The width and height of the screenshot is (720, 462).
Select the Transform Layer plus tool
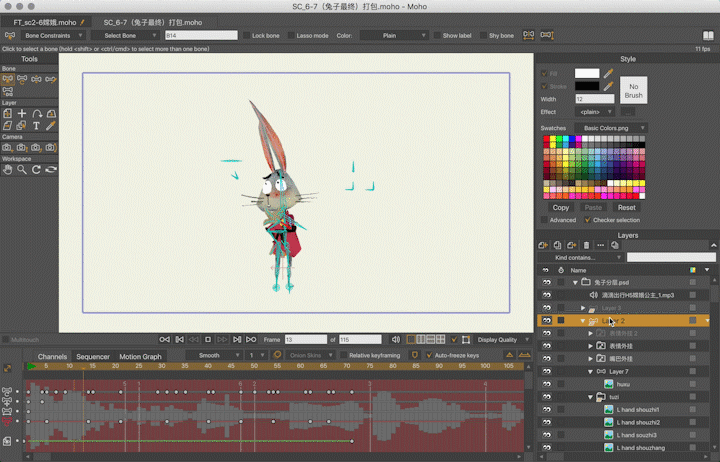click(22, 113)
